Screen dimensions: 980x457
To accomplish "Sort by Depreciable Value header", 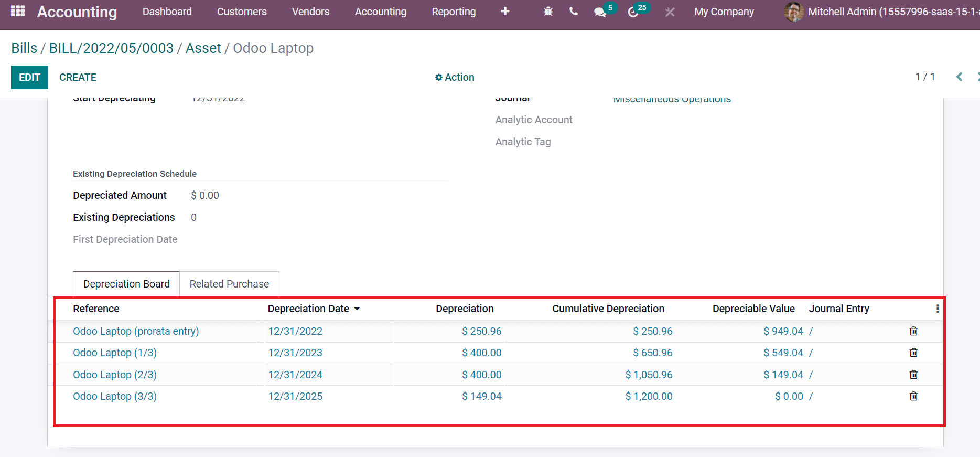I will [753, 309].
